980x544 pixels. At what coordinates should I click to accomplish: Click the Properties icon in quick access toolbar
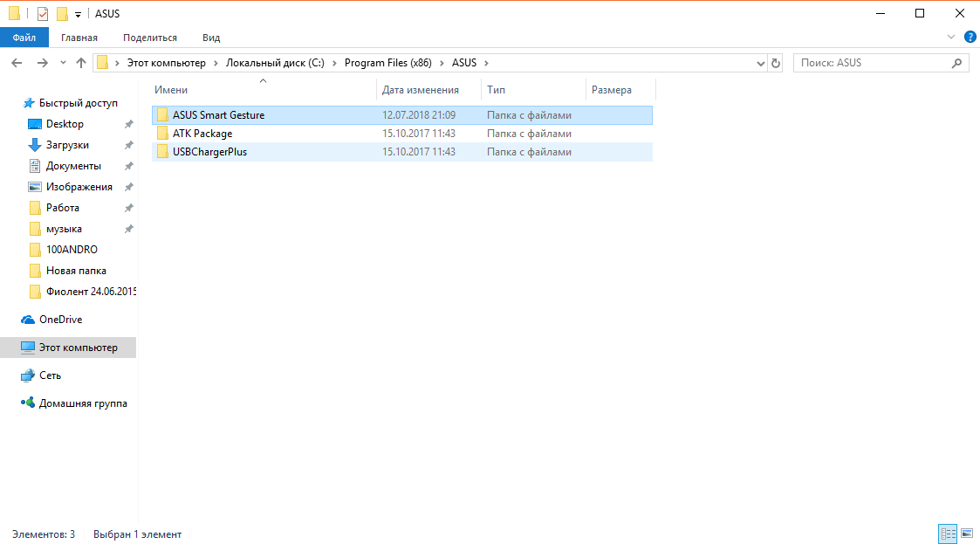click(44, 14)
